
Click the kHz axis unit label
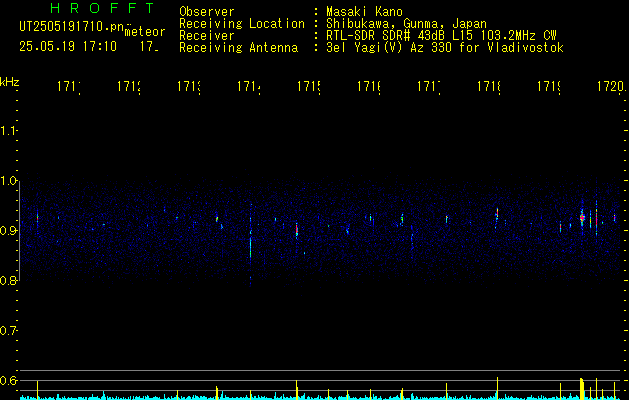(x=10, y=82)
